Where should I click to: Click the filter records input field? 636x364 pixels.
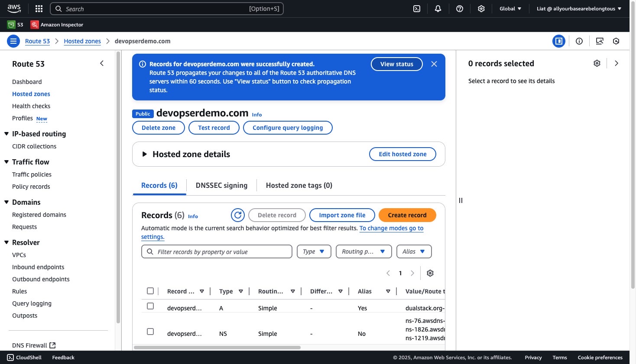(x=217, y=251)
